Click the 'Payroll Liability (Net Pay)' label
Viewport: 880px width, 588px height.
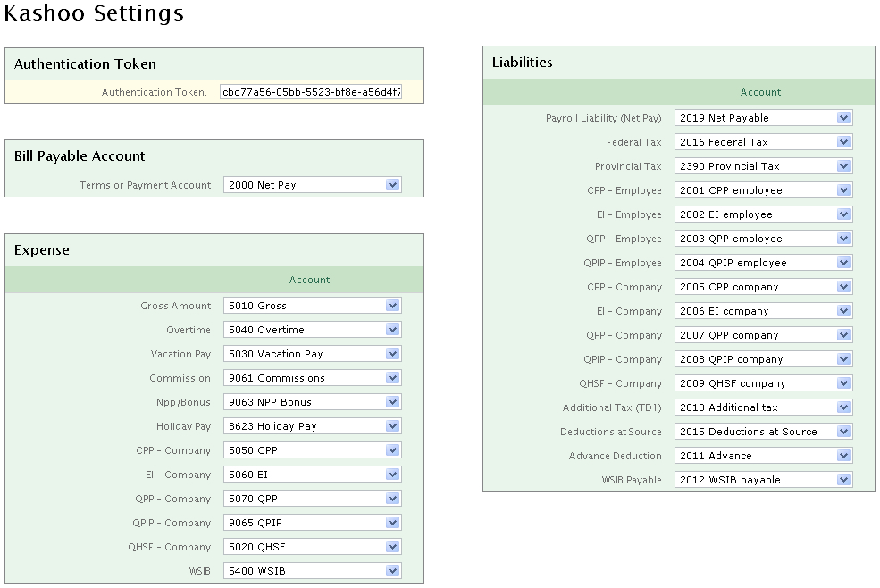click(604, 118)
